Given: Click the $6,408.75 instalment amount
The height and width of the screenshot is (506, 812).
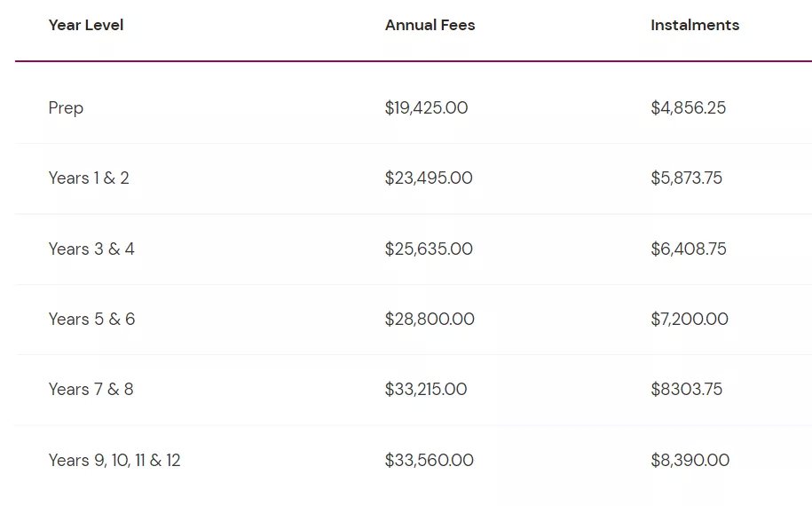Looking at the screenshot, I should [x=689, y=249].
